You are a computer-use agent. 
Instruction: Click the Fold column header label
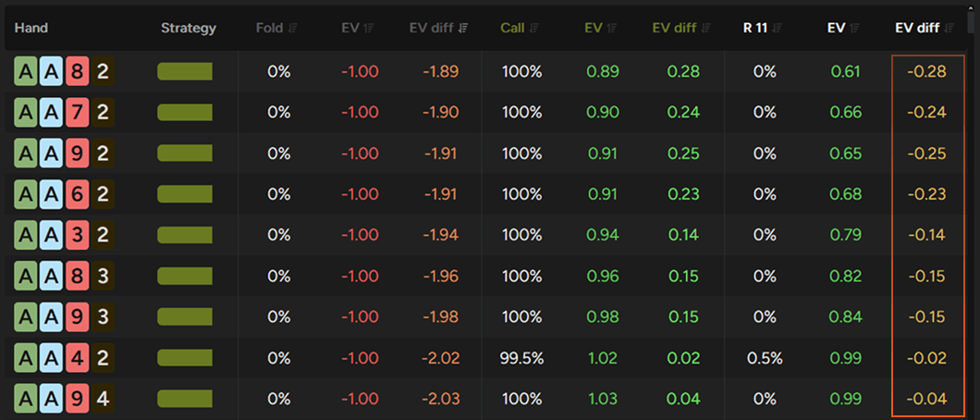click(x=269, y=28)
